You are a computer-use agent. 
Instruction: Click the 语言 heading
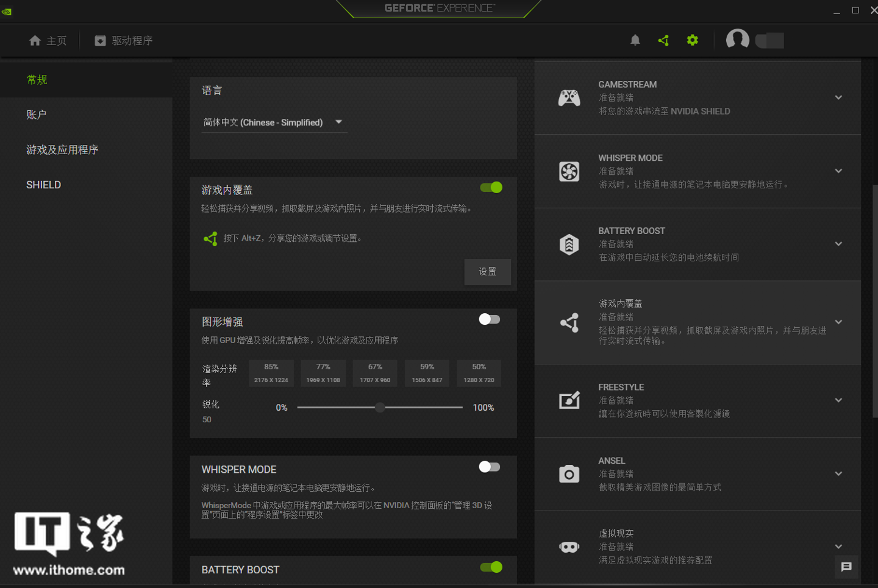pyautogui.click(x=212, y=91)
